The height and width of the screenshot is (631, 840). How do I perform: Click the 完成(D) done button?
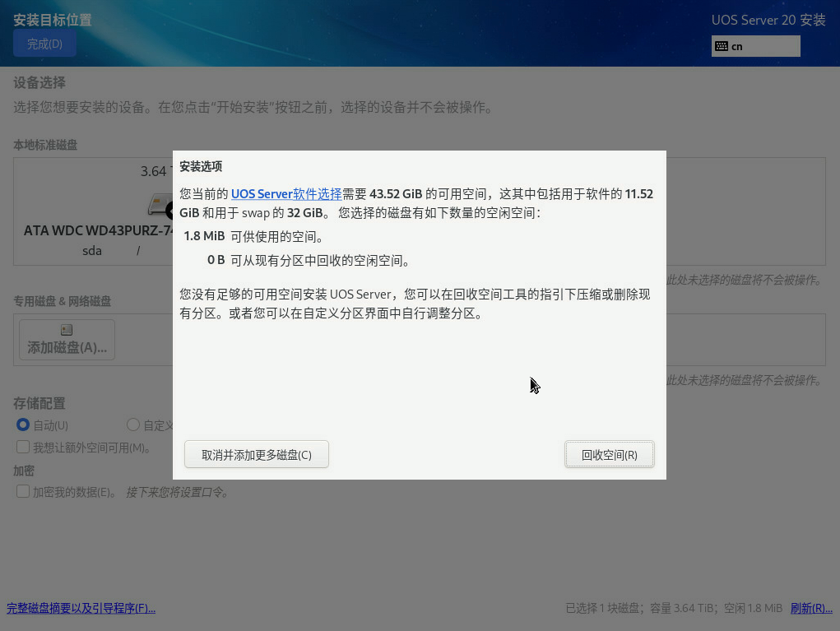coord(44,44)
